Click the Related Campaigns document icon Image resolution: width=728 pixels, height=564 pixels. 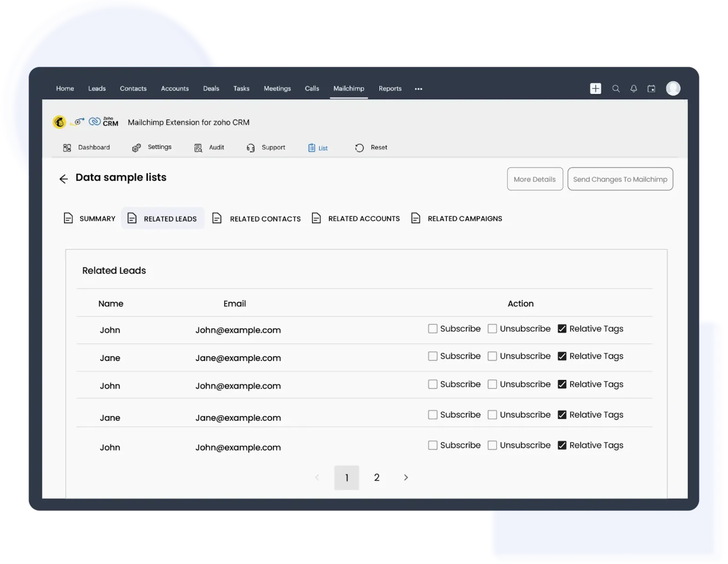[x=415, y=218]
